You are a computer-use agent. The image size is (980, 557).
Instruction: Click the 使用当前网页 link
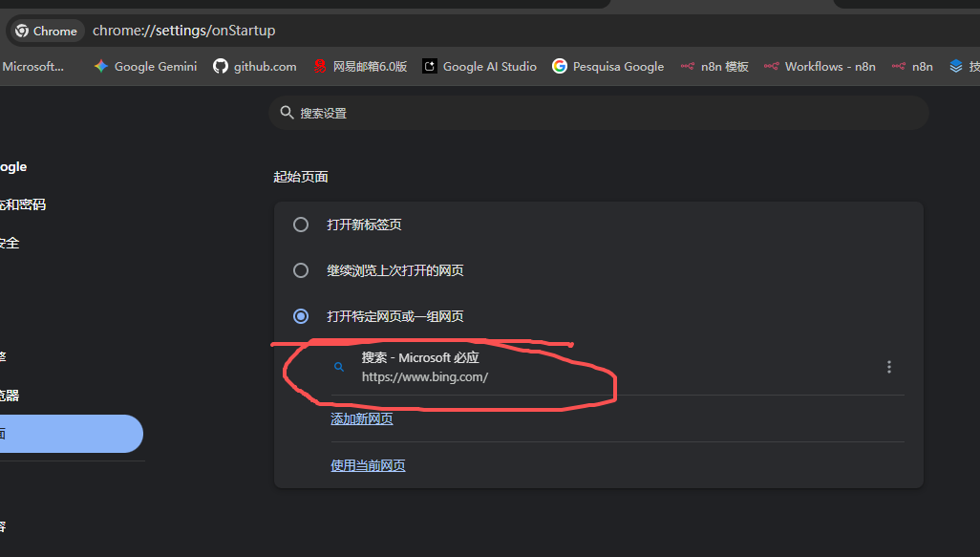click(368, 465)
